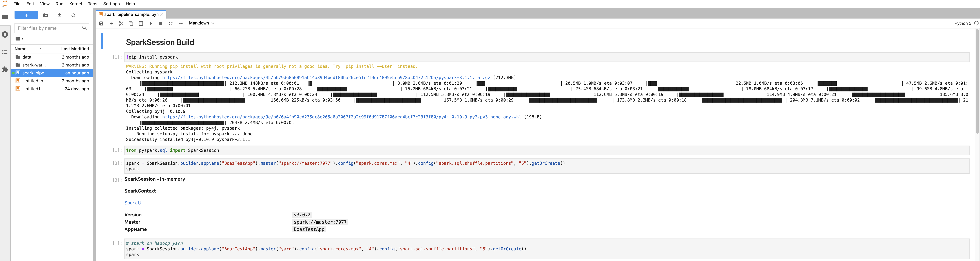Save the notebook with the disk icon

click(101, 24)
